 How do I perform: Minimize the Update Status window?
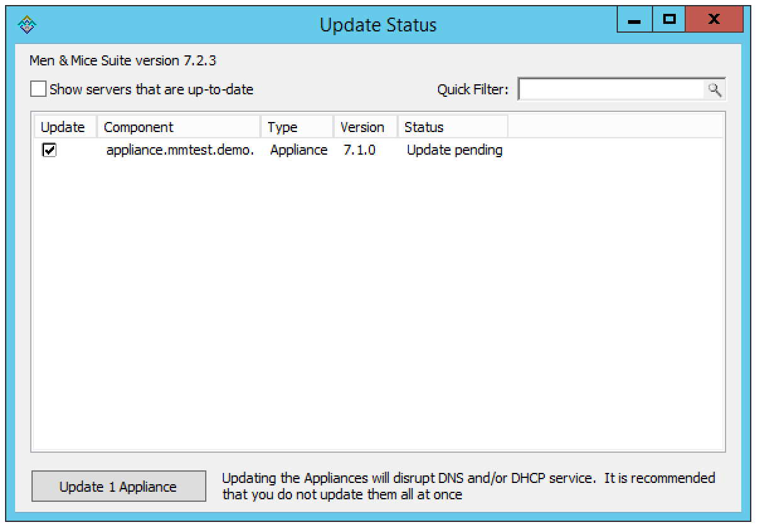[x=635, y=20]
